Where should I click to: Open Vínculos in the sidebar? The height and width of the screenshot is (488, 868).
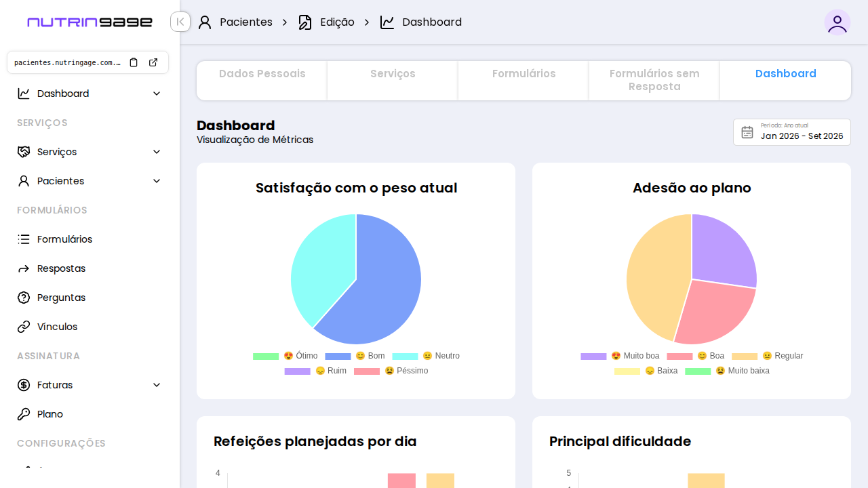(90, 327)
